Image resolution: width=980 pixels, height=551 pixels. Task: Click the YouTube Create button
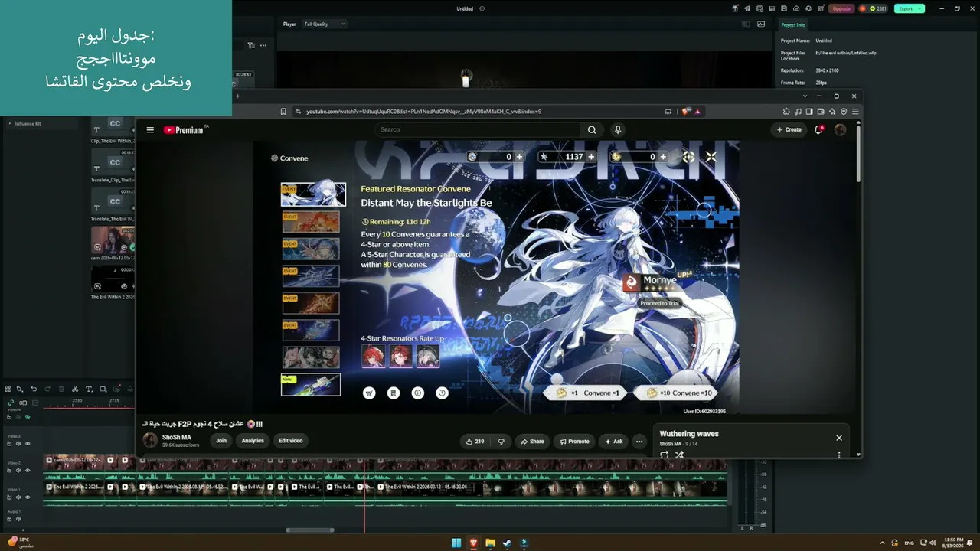(x=789, y=130)
